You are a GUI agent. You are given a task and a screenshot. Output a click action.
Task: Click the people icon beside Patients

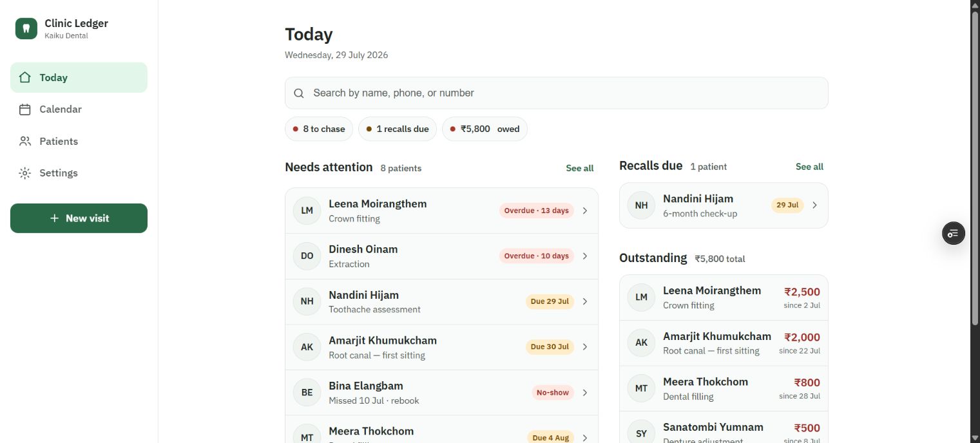click(25, 141)
